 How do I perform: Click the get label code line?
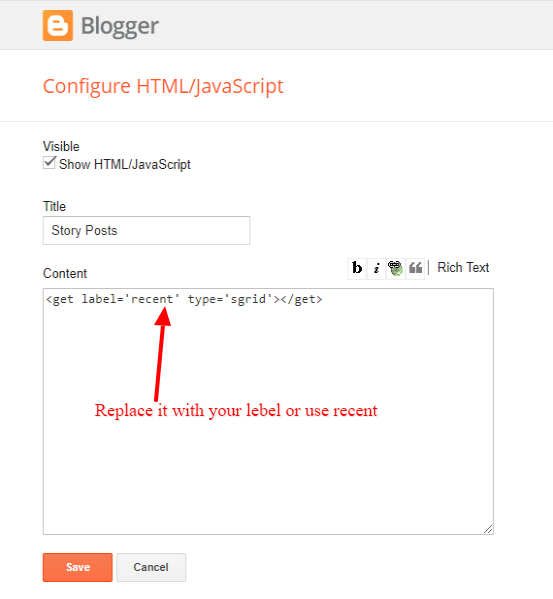(x=184, y=299)
